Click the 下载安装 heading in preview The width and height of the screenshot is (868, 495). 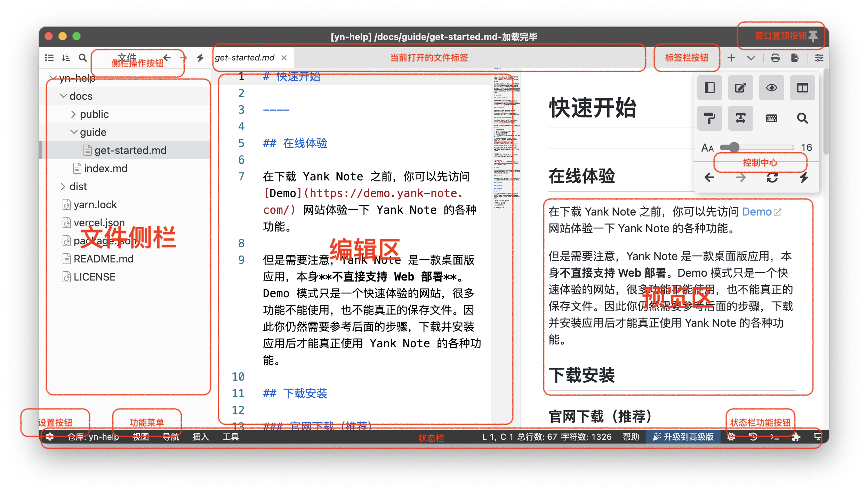pos(581,375)
